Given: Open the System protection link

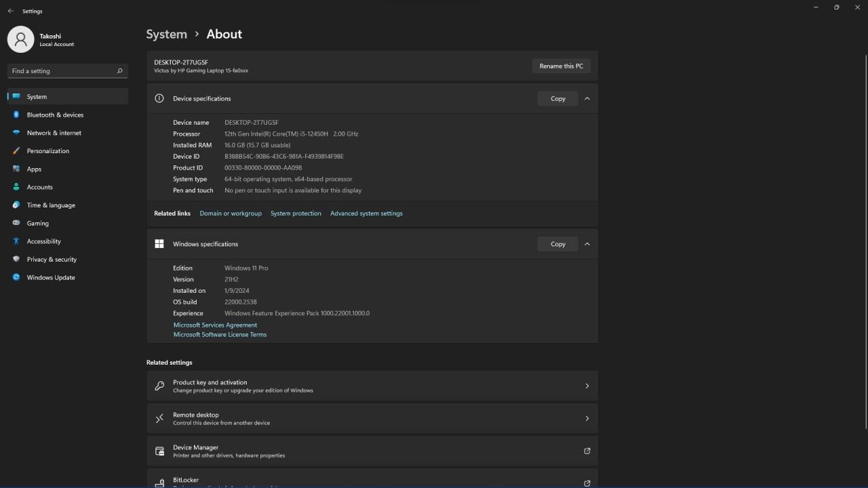Looking at the screenshot, I should [x=296, y=213].
